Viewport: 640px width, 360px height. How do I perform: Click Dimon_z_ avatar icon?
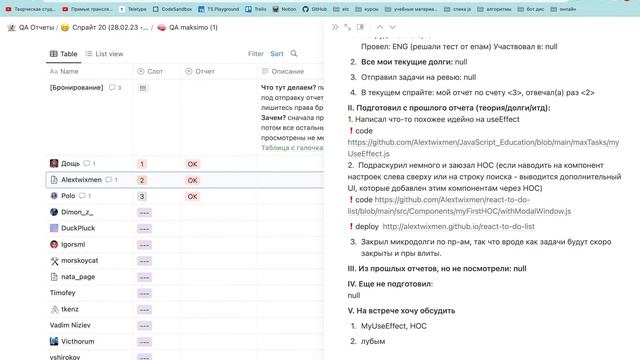pos(54,212)
